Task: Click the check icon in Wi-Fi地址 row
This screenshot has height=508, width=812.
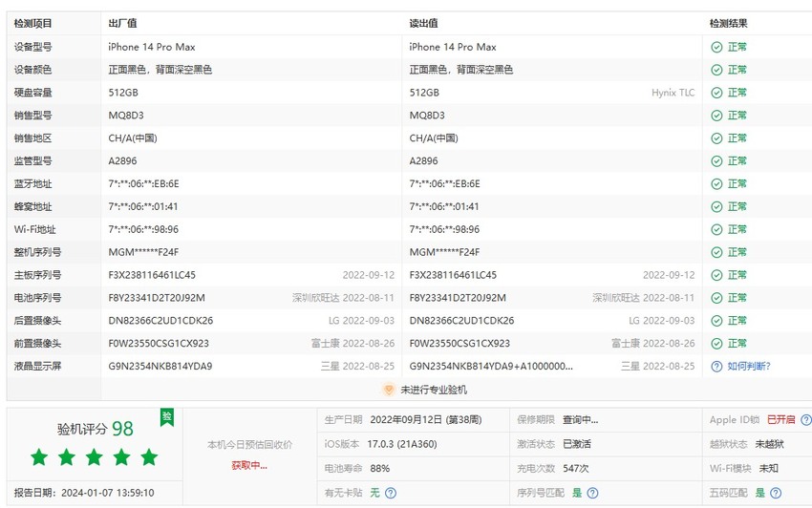Action: 716,229
